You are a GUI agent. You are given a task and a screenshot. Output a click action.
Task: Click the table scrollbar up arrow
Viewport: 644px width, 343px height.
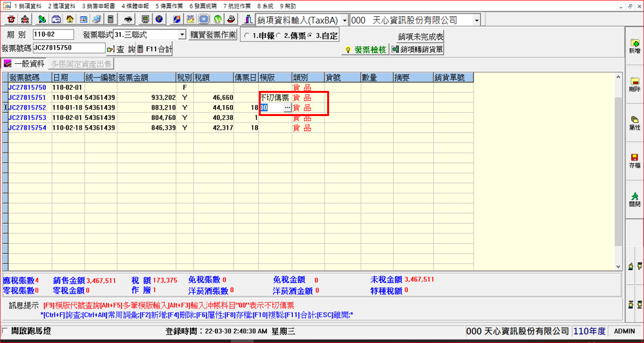pyautogui.click(x=619, y=76)
